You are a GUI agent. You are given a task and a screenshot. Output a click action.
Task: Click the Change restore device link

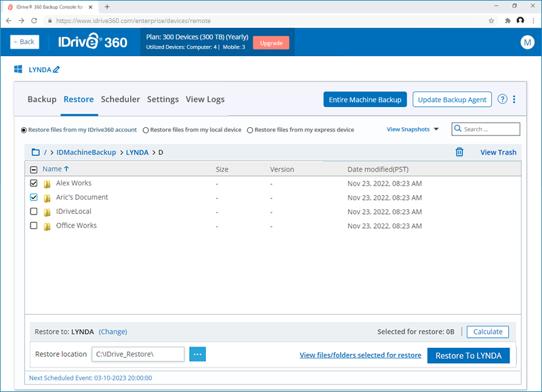click(112, 332)
